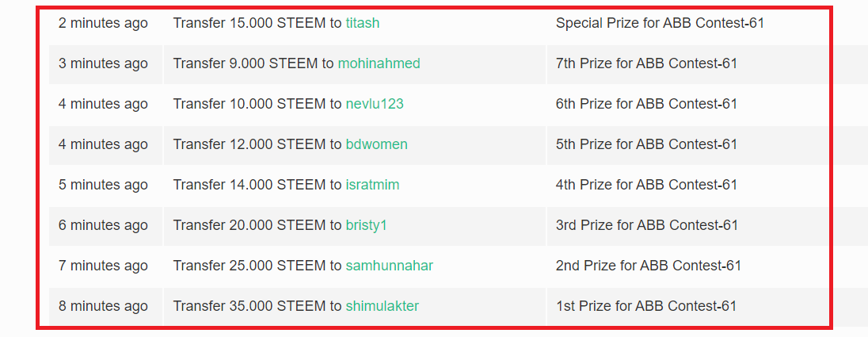The image size is (868, 337).
Task: Click the 2nd Prize memo text
Action: tap(648, 266)
